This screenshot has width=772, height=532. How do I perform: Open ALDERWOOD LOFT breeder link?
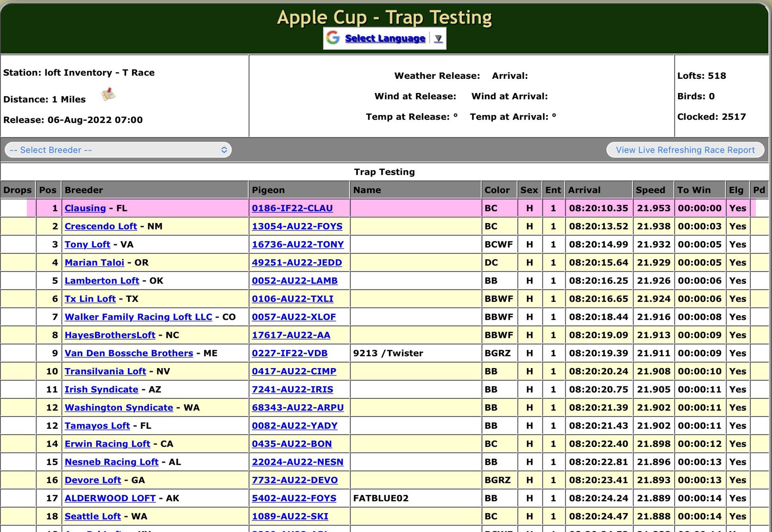pos(110,498)
